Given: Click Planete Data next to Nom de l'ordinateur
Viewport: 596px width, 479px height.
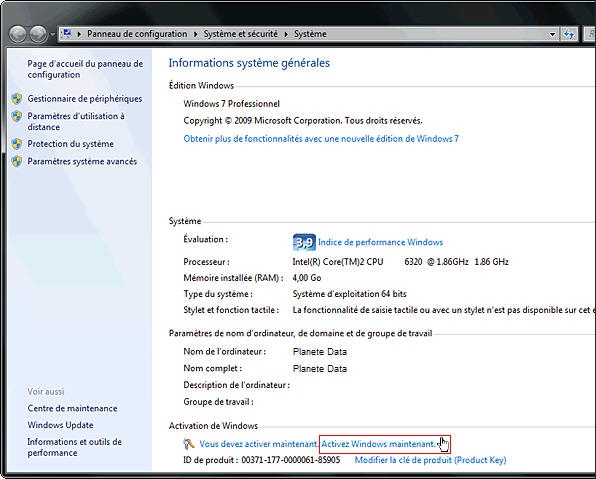Looking at the screenshot, I should click(320, 352).
